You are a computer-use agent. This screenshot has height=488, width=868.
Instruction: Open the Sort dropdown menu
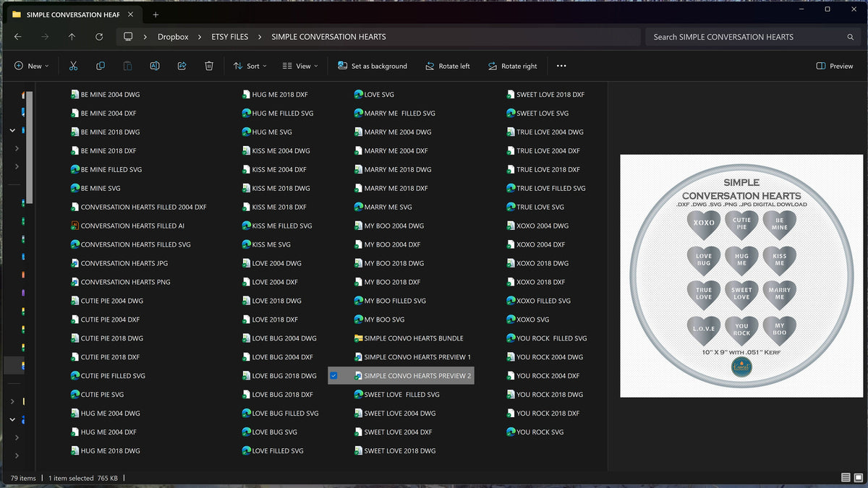point(250,66)
